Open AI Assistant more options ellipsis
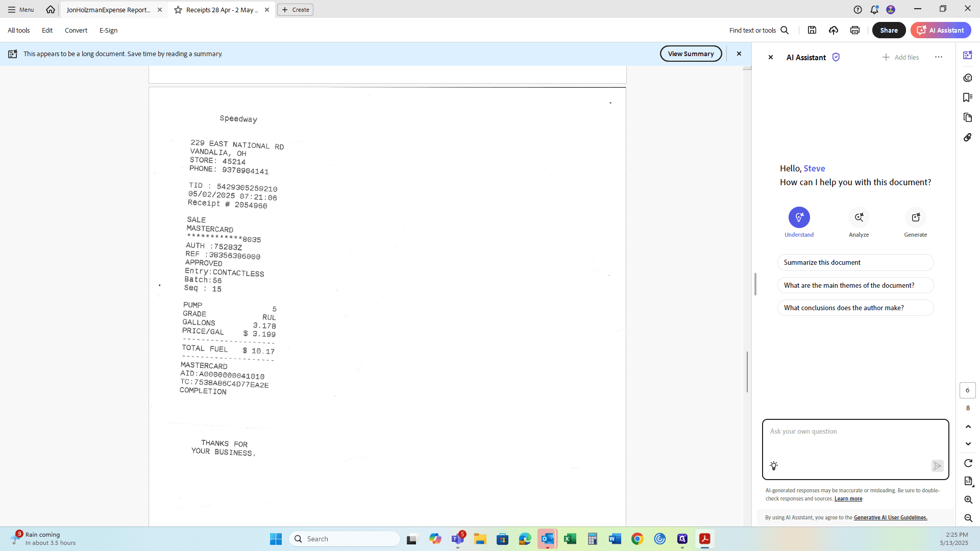This screenshot has height=551, width=980. pos(939,57)
